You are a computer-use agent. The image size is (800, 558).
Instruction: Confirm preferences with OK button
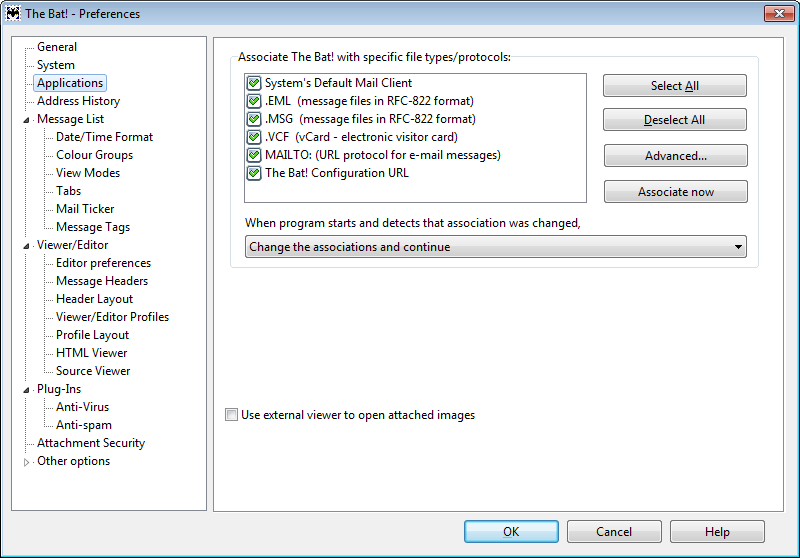coord(511,531)
